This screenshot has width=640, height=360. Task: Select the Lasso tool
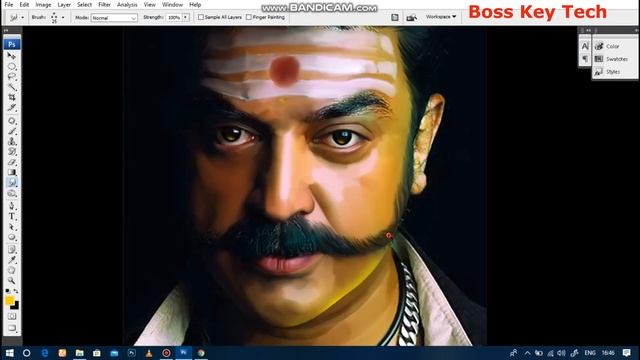[12, 77]
